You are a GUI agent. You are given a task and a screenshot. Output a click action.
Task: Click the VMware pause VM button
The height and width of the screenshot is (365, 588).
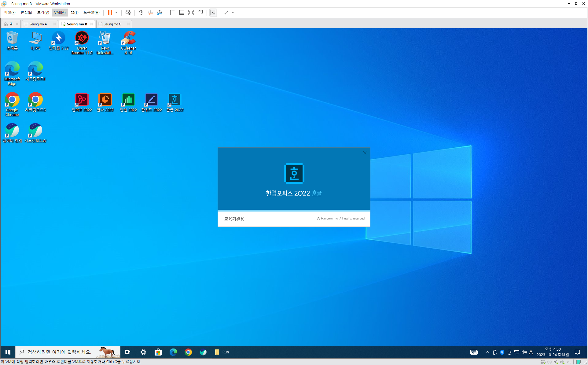[110, 13]
